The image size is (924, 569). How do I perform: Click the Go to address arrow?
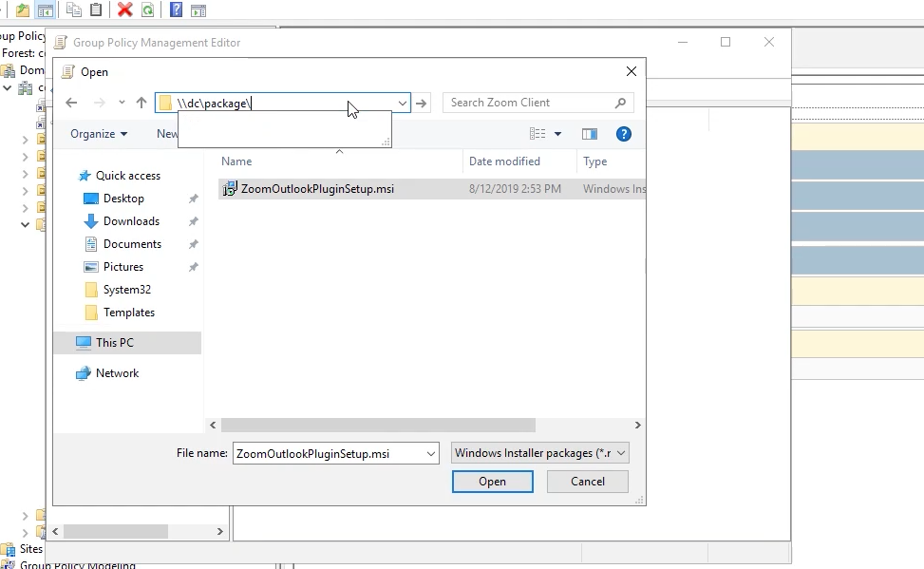(423, 103)
